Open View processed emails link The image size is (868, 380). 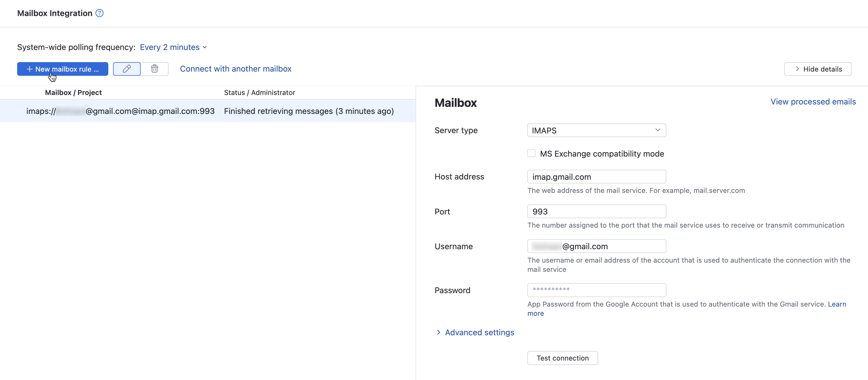point(813,102)
